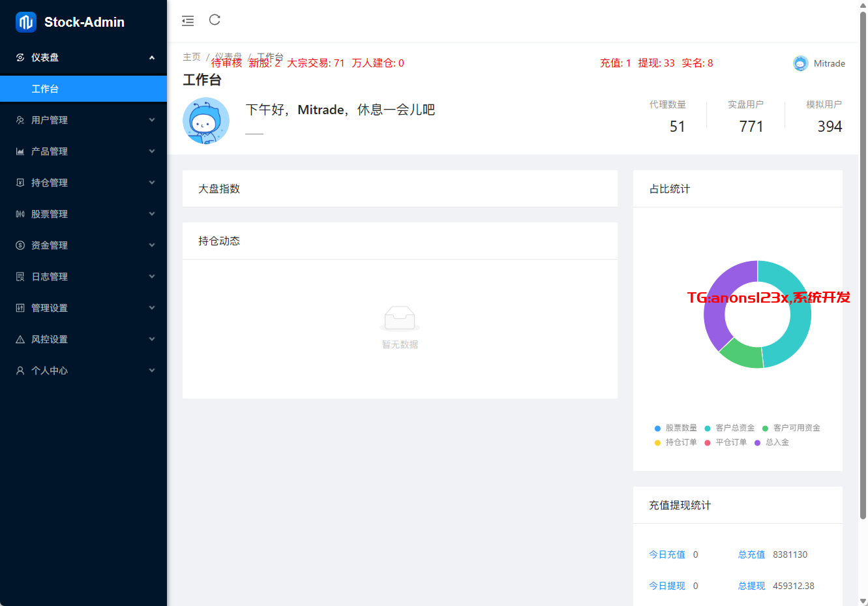Open the 日志管理 menu item

(50, 277)
